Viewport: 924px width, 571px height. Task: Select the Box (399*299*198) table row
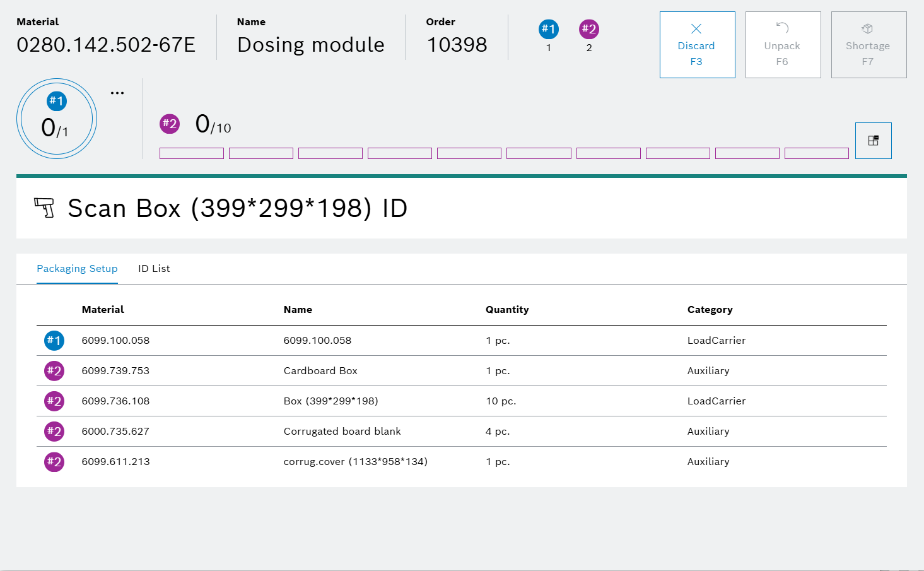coord(330,401)
